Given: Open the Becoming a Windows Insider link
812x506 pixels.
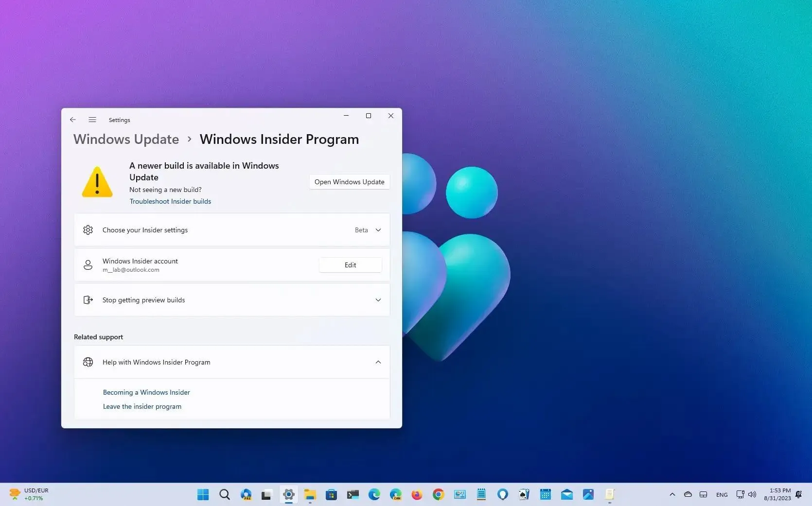Looking at the screenshot, I should [146, 392].
